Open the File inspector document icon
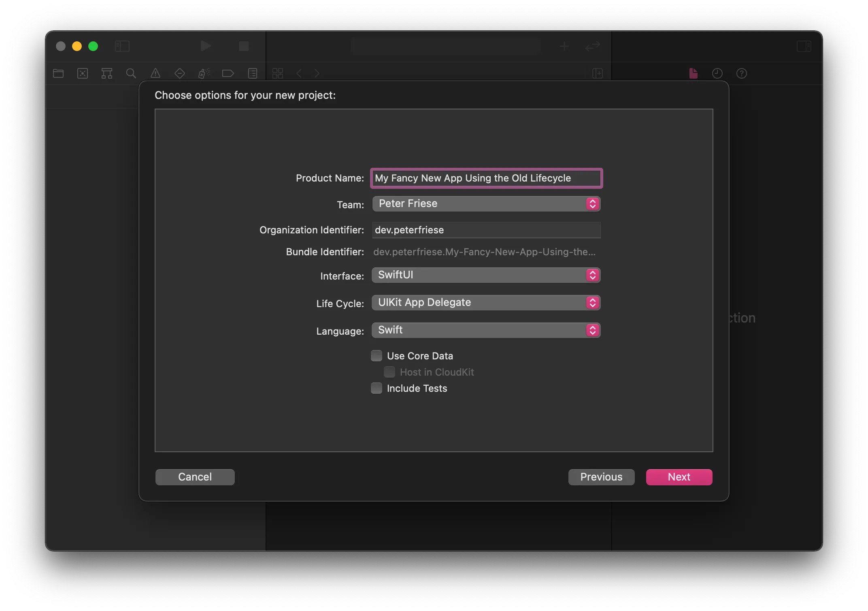 pos(693,73)
